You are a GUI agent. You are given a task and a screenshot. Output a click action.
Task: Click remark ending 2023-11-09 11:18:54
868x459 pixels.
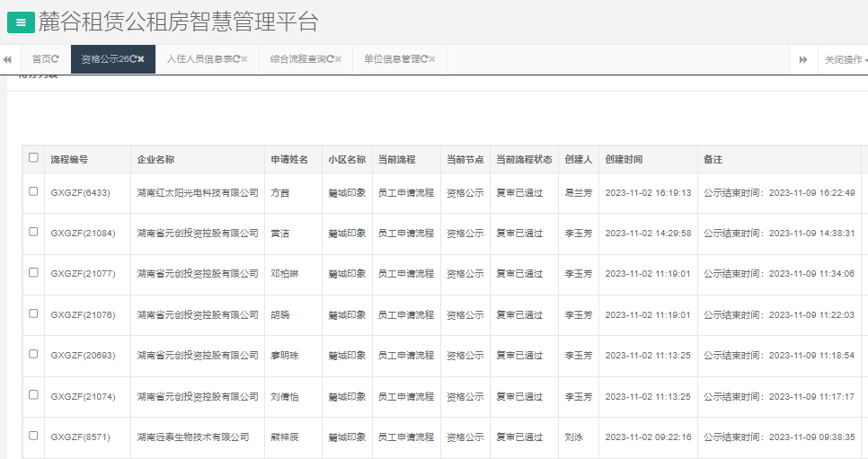(x=779, y=356)
